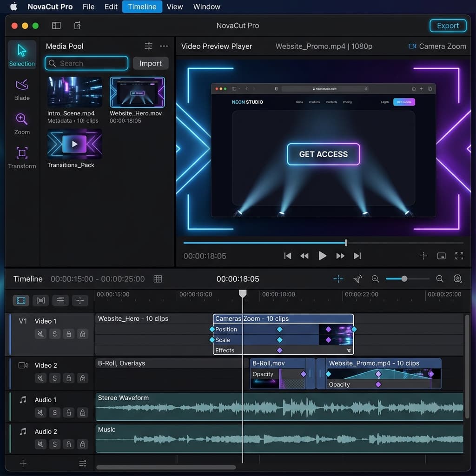This screenshot has height=476, width=476.
Task: Mute the Audio 2 track
Action: pyautogui.click(x=40, y=444)
